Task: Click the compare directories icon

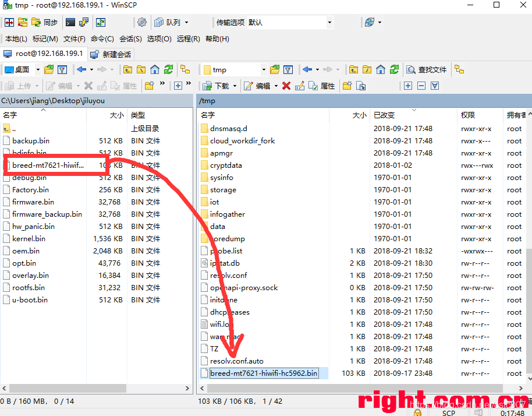Action: [23, 22]
